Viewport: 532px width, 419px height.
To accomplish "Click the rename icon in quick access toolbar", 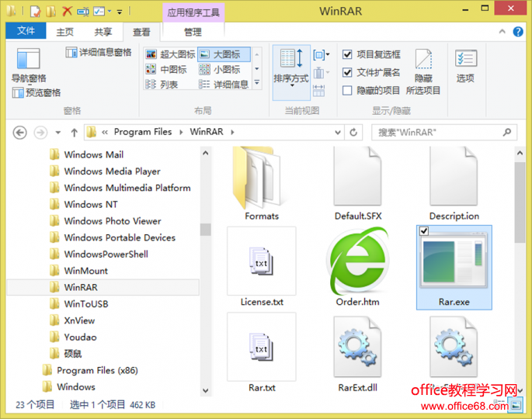I will point(83,12).
